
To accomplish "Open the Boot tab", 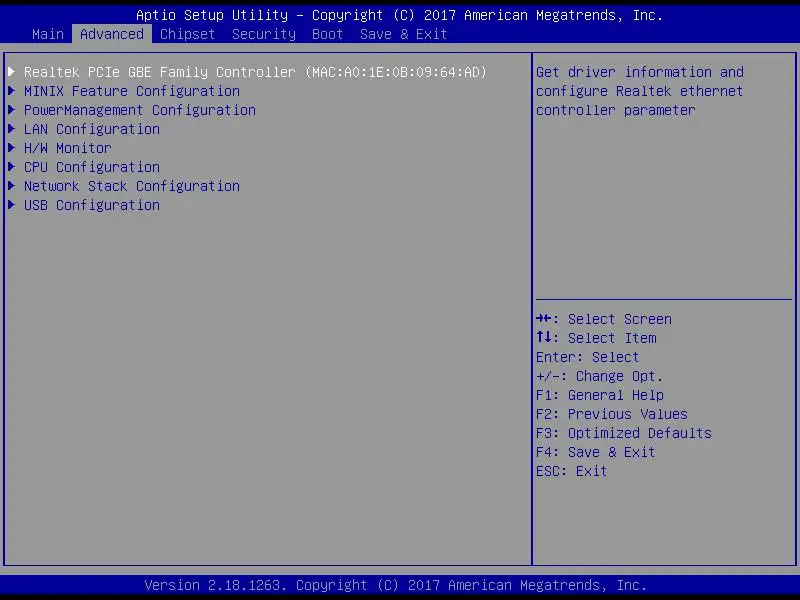I will tap(327, 34).
